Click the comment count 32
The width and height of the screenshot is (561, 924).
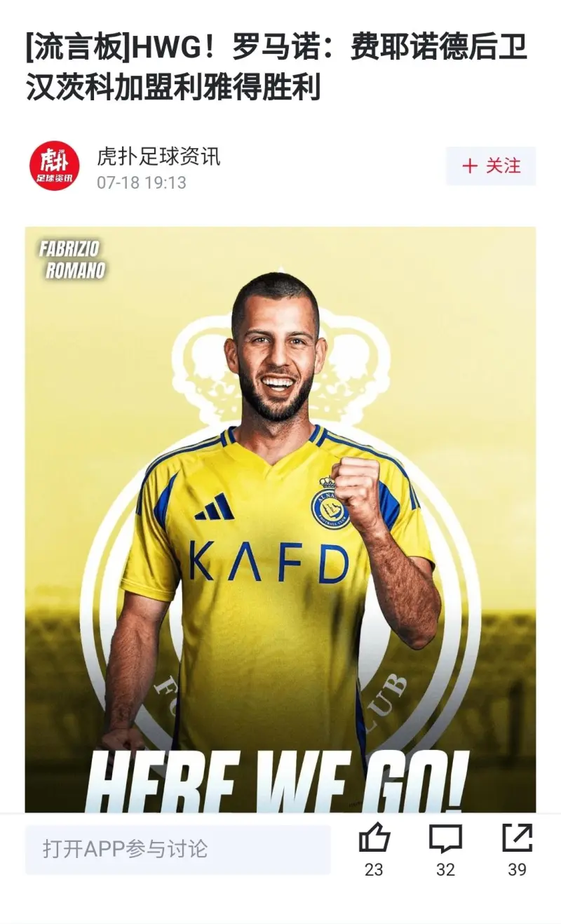pos(445,870)
